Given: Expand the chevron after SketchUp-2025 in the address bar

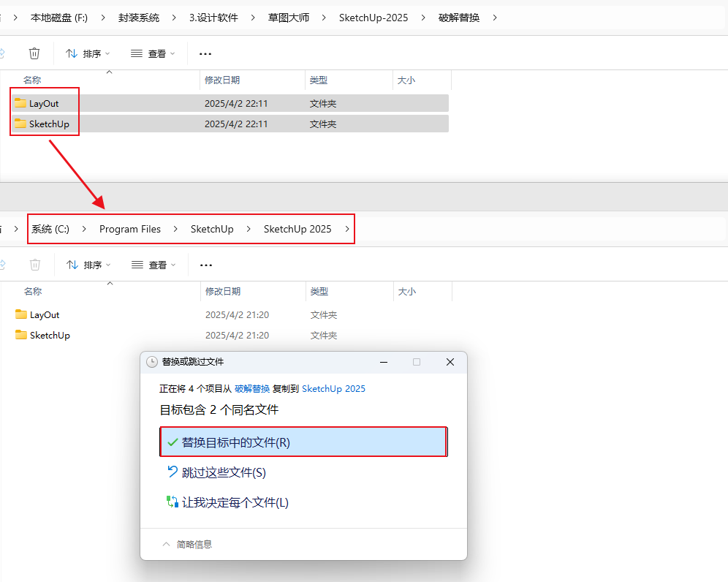Looking at the screenshot, I should coord(423,18).
